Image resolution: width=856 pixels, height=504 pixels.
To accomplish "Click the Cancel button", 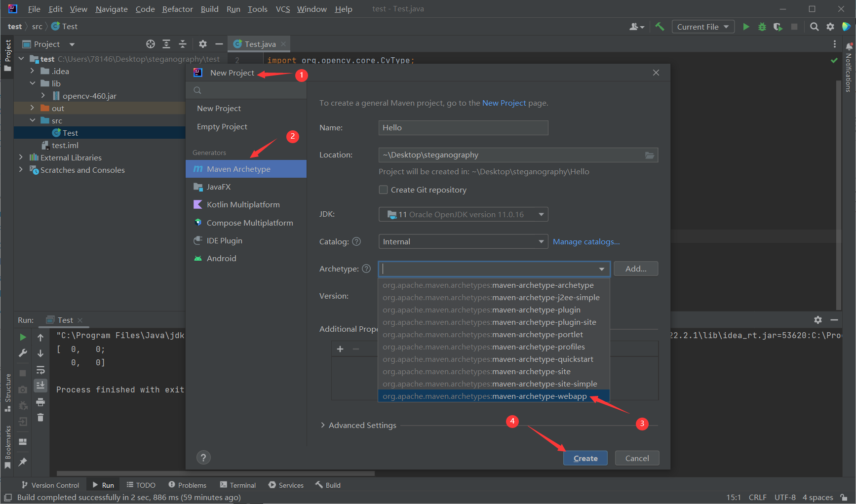I will (637, 458).
